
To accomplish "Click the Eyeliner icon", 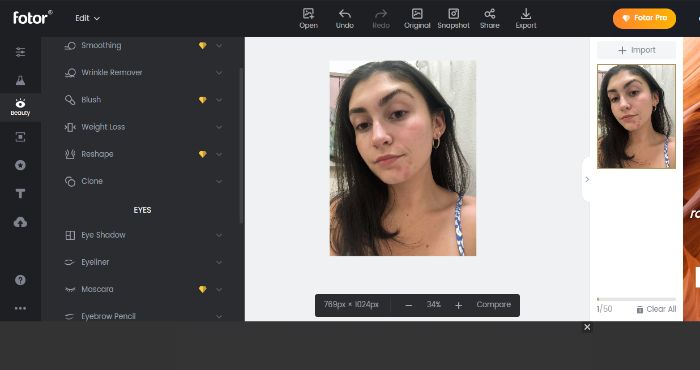I will pos(70,262).
